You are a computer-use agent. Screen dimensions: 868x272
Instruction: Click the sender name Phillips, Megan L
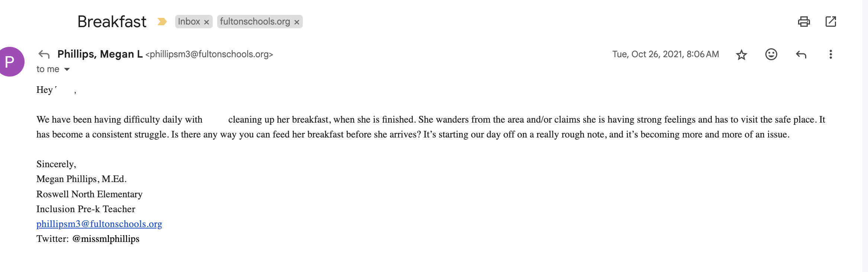(100, 54)
